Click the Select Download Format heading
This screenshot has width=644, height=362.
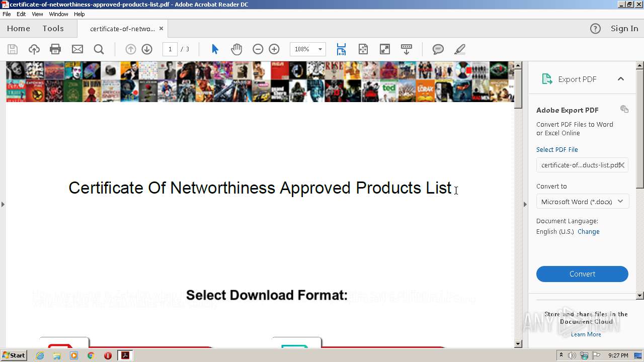(x=267, y=295)
